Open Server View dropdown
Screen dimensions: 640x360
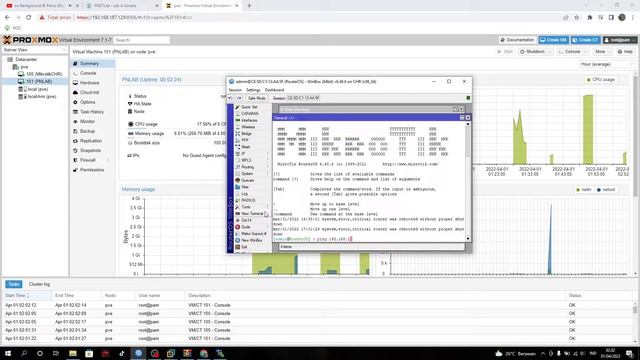35,50
